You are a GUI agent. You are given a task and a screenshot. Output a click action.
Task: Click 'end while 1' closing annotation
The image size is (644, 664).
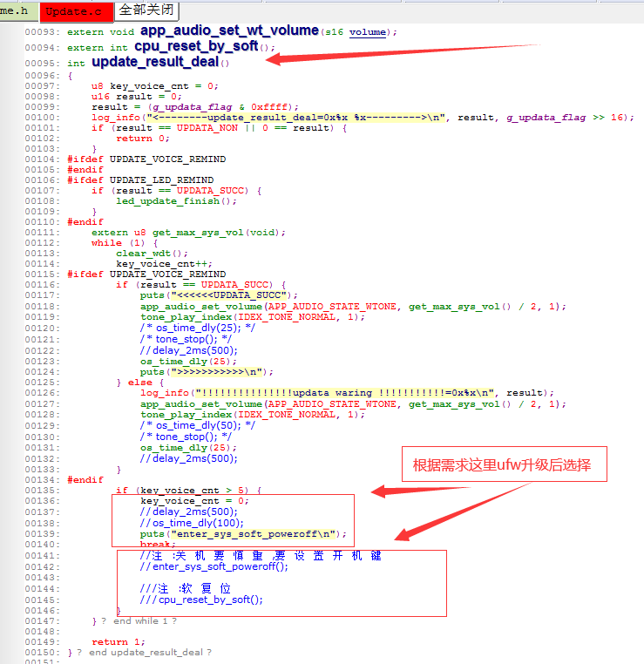pos(140,621)
